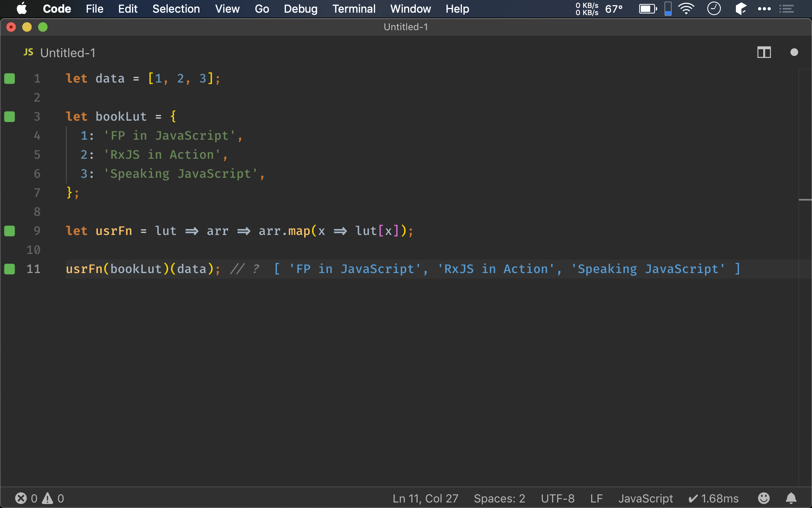Open the Selection menu

pos(176,9)
